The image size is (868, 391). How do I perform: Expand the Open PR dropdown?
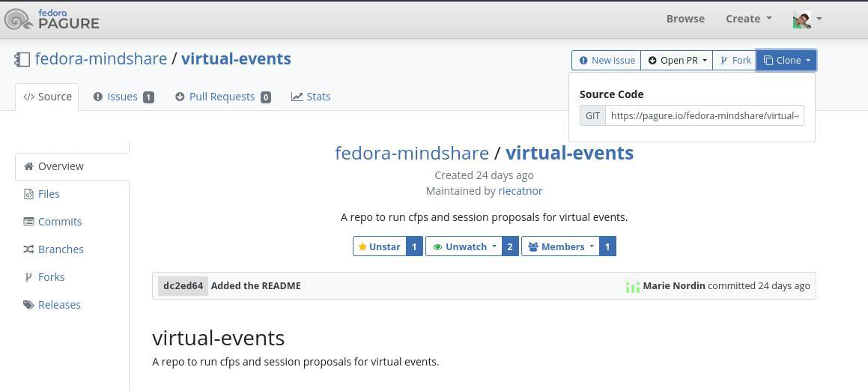click(676, 61)
